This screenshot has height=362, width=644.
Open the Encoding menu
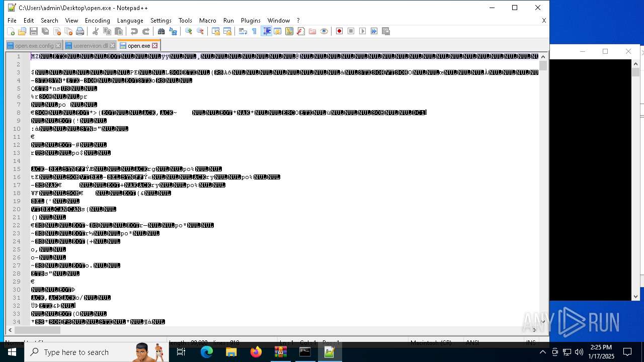point(98,21)
